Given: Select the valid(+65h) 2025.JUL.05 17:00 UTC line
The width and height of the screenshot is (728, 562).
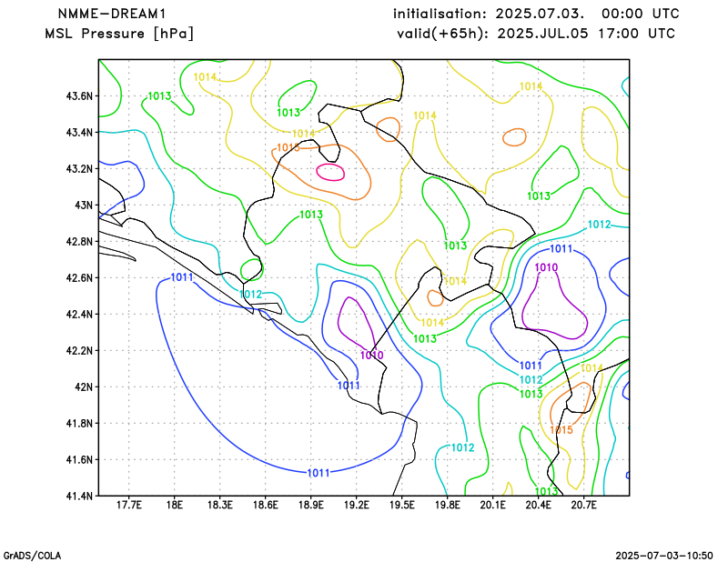Looking at the screenshot, I should click(536, 34).
